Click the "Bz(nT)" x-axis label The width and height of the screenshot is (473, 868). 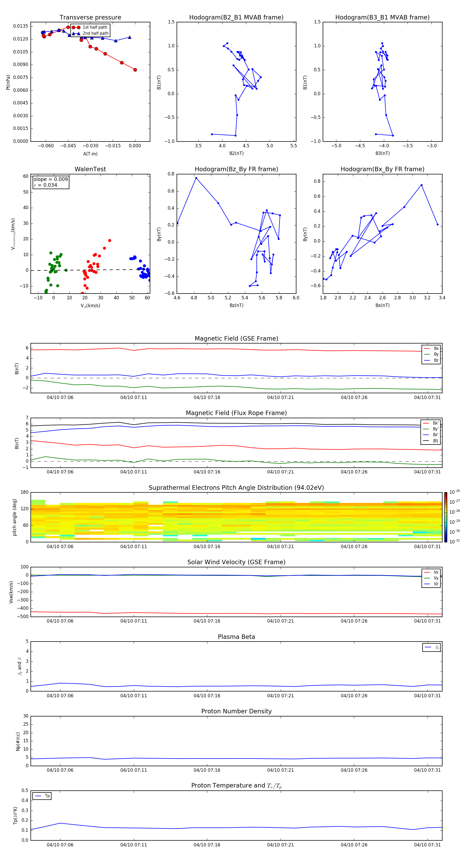(236, 305)
